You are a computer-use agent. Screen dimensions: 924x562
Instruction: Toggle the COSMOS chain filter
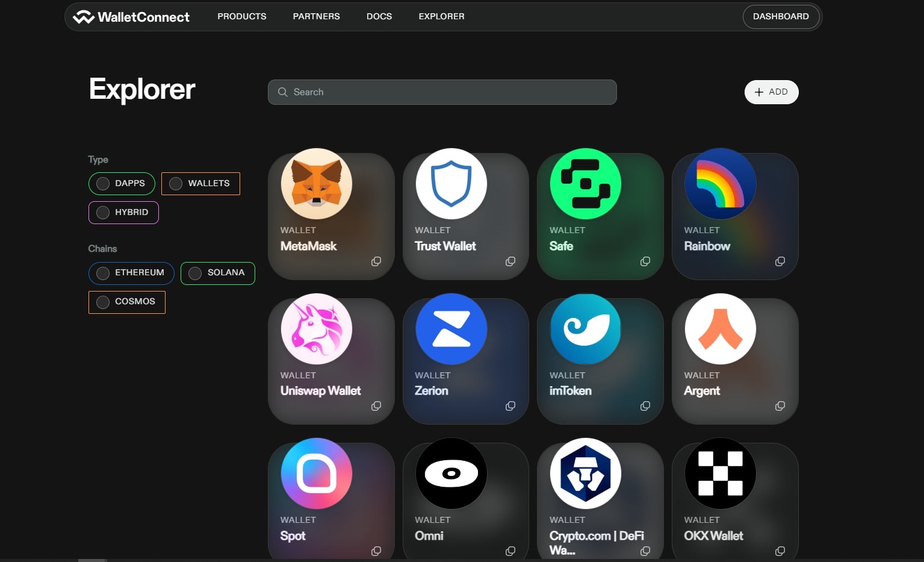point(127,302)
